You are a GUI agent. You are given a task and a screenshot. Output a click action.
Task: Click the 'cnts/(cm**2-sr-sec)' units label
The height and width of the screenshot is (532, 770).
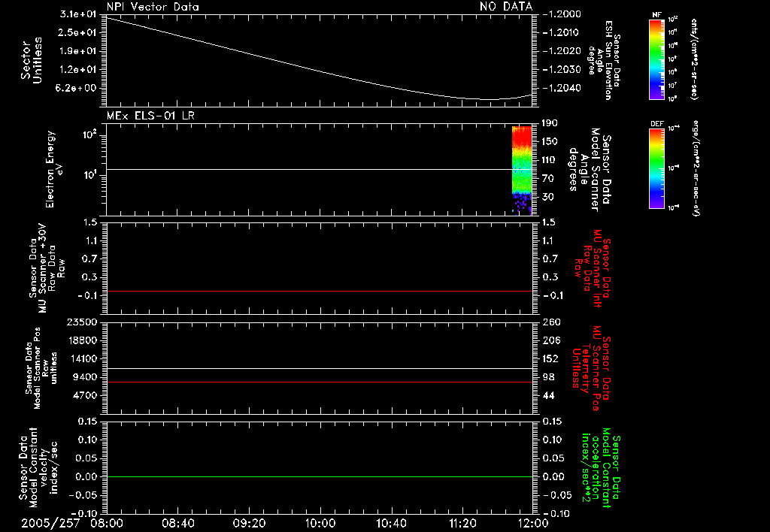click(x=694, y=59)
